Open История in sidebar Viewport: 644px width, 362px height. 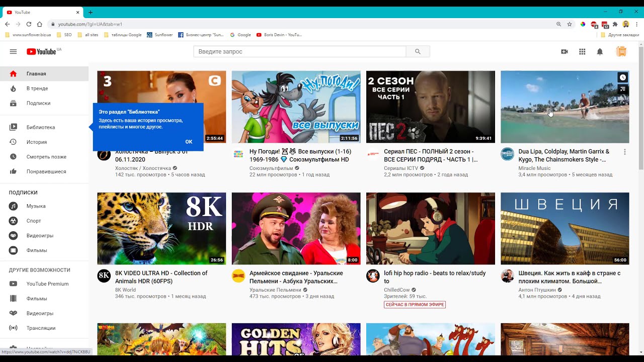44,142
